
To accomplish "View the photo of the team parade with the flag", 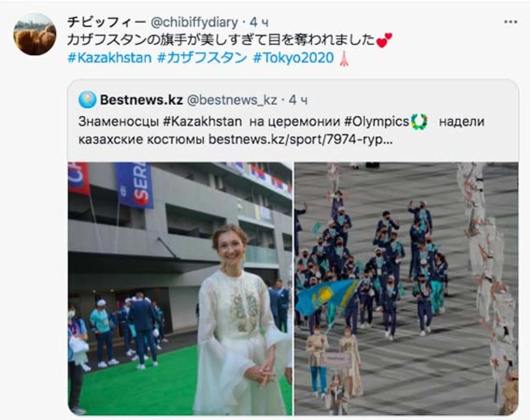I will [x=406, y=288].
